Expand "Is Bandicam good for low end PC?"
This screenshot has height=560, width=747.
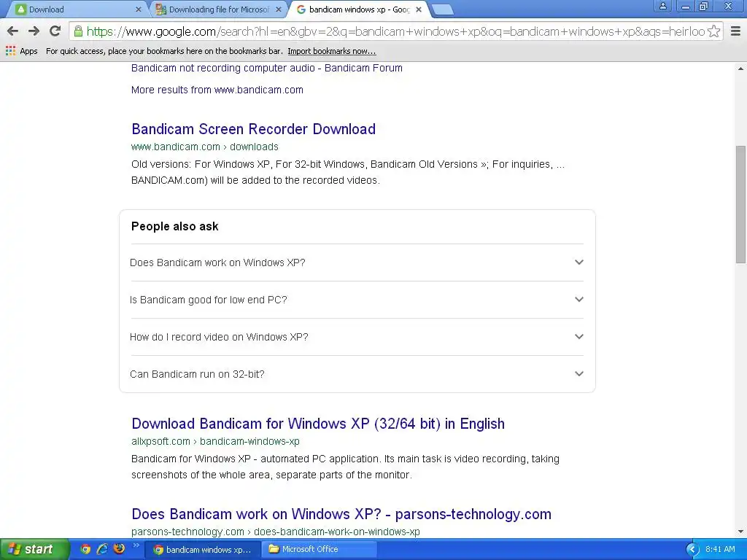(357, 300)
